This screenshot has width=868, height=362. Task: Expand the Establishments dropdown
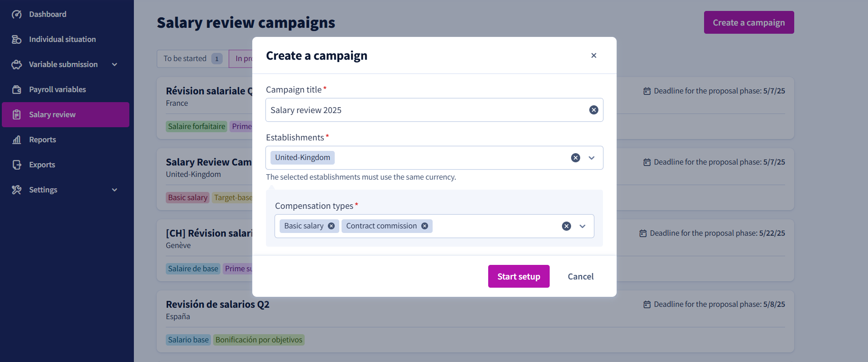tap(592, 158)
